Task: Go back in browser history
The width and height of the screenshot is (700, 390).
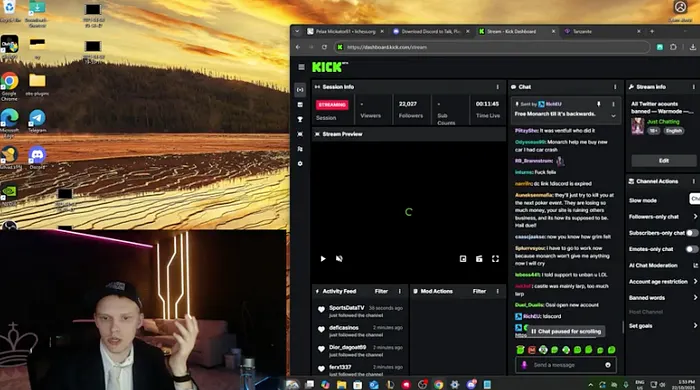Action: [x=298, y=47]
